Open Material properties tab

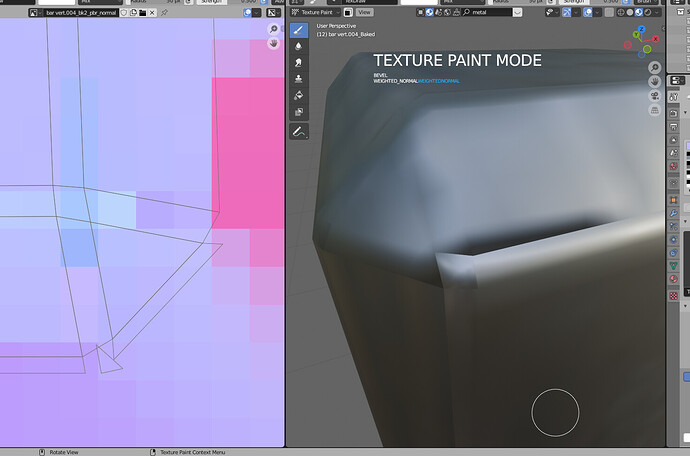coord(674,279)
